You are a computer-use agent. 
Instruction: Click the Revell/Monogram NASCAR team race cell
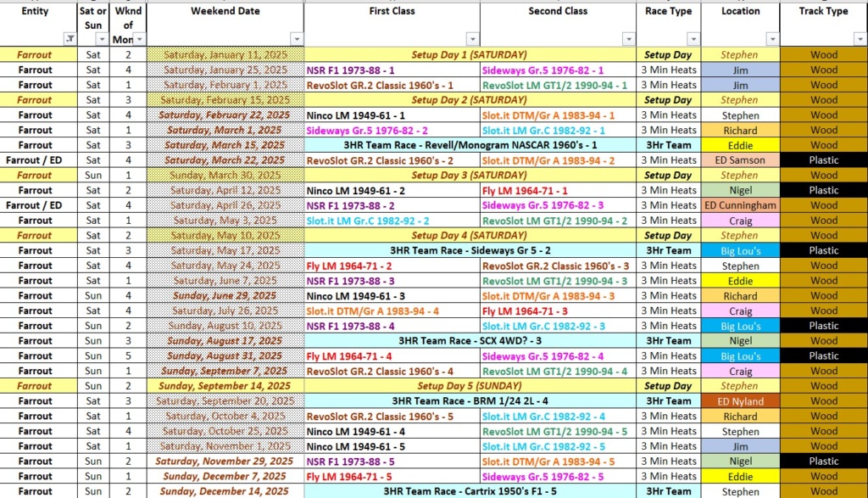(x=469, y=145)
